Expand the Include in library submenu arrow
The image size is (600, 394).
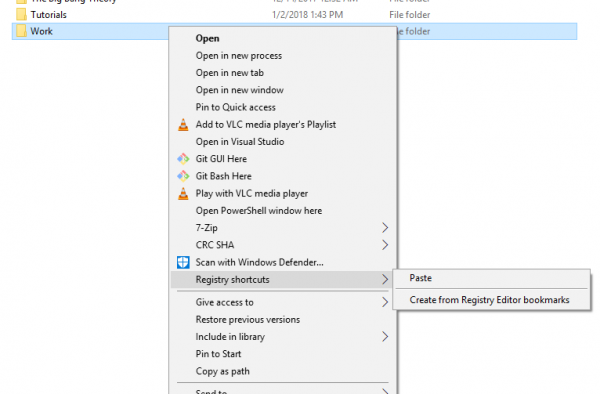coord(385,337)
